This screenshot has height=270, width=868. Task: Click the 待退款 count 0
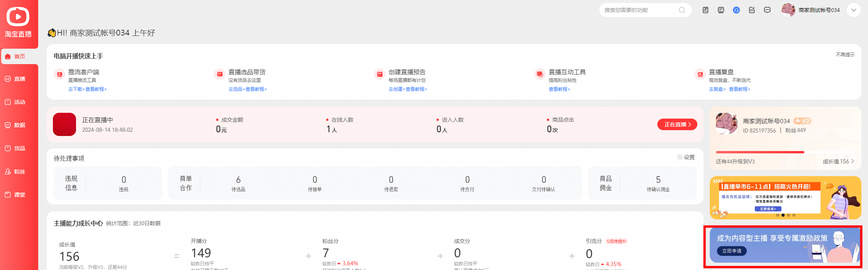click(391, 180)
